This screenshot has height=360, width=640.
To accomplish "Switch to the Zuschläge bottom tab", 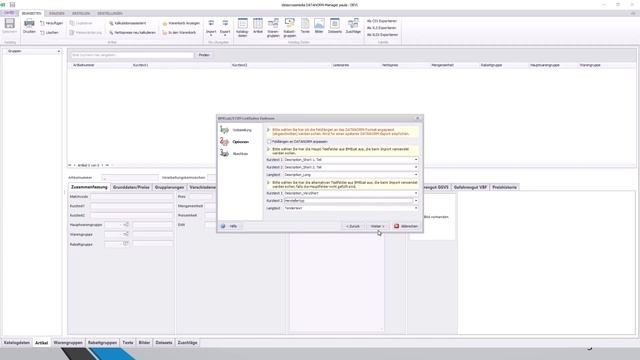I will pyautogui.click(x=187, y=343).
